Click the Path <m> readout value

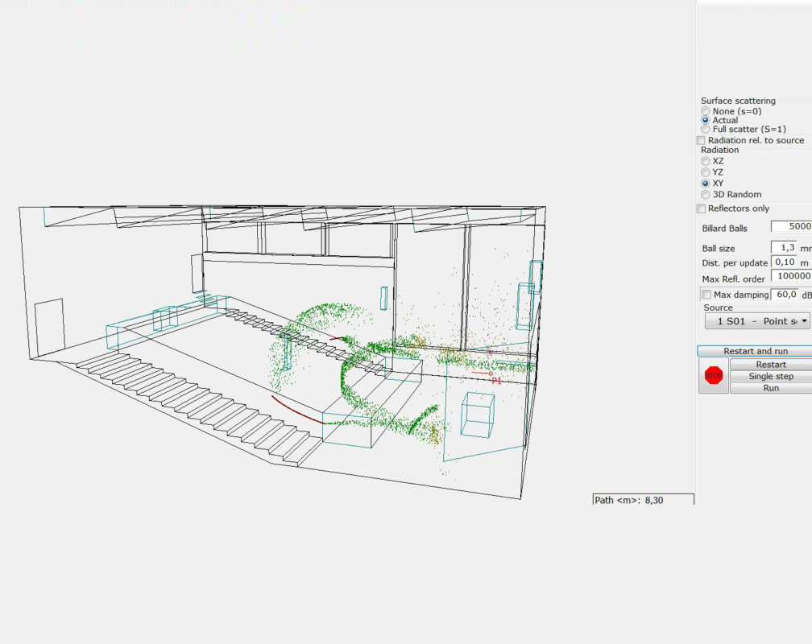click(654, 500)
